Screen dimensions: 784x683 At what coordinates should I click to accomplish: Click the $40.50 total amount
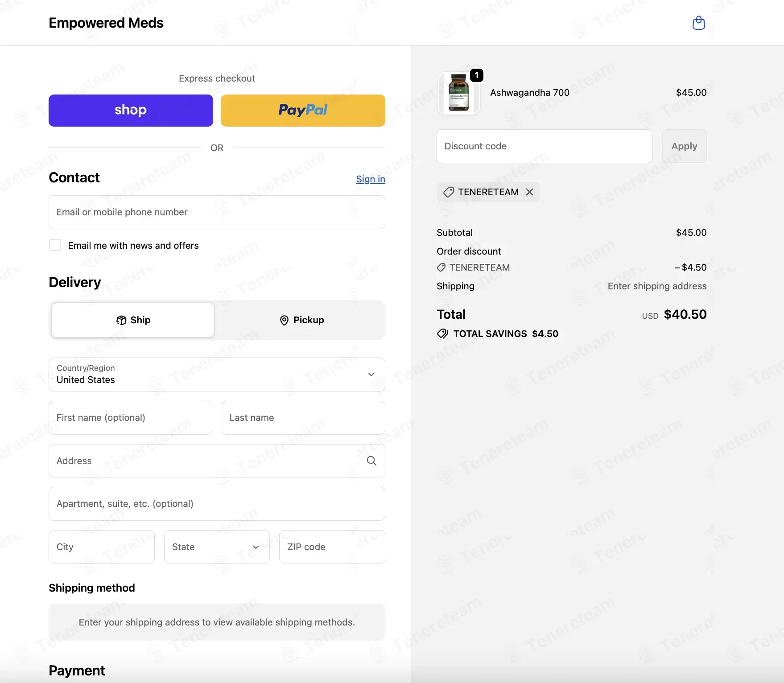tap(685, 314)
